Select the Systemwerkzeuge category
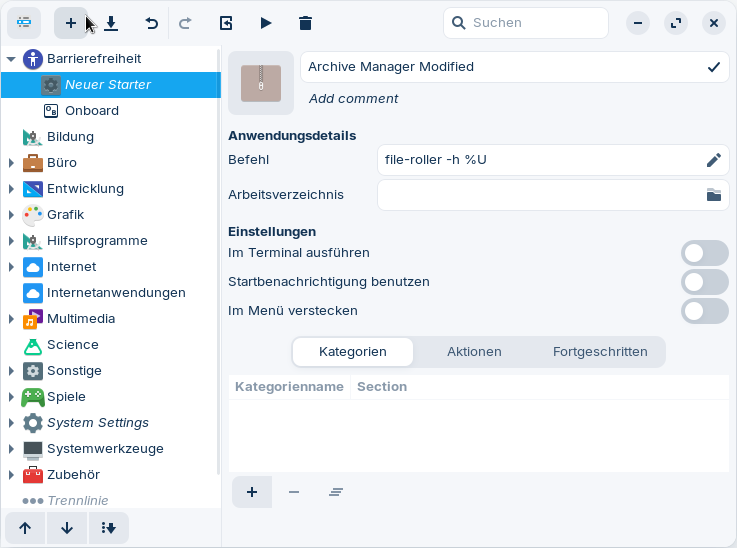 pyautogui.click(x=111, y=449)
